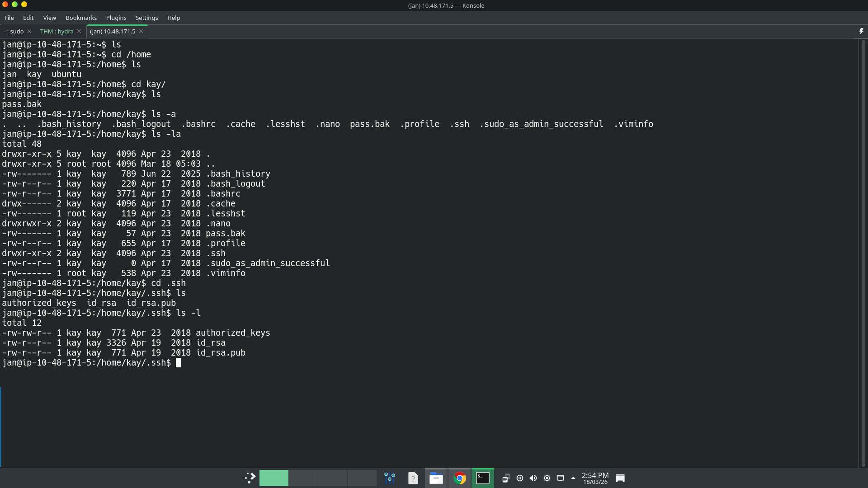This screenshot has height=488, width=868.
Task: Switch to the THM : hydra tab
Action: [57, 31]
